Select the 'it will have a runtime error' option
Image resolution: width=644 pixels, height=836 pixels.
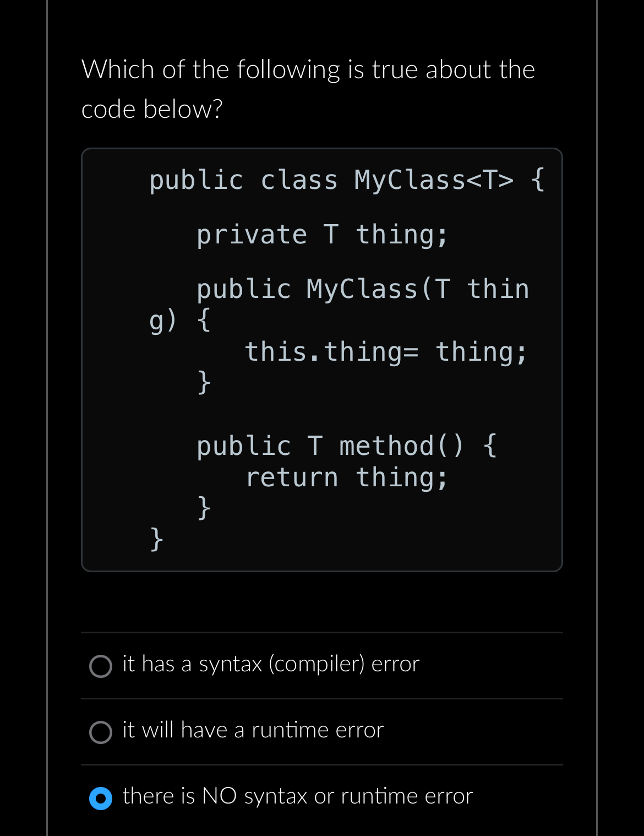coord(253,731)
